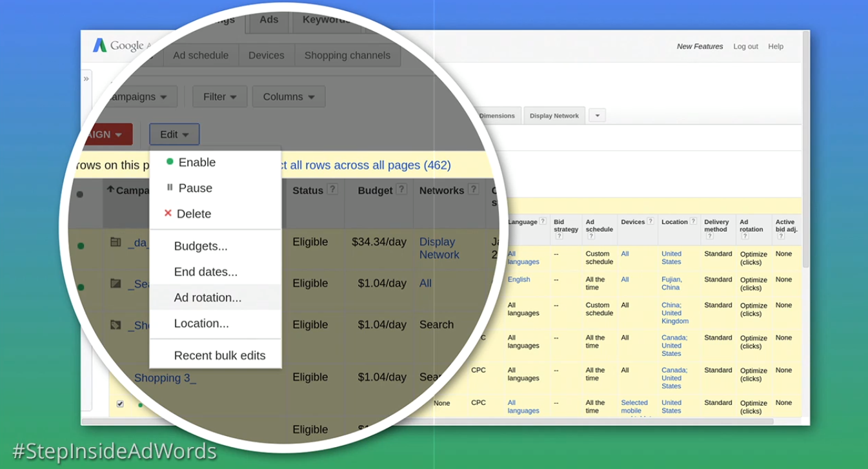Sort by the Budget column header

pyautogui.click(x=375, y=191)
